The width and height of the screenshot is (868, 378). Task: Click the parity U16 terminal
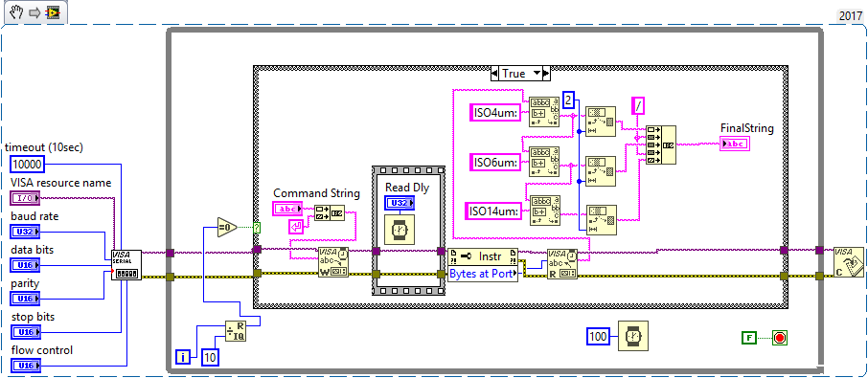[25, 299]
